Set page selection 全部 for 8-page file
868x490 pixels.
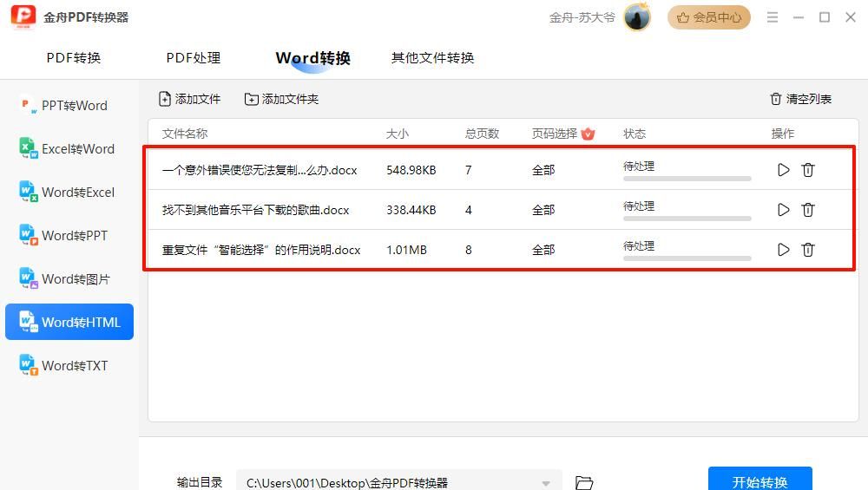tap(543, 250)
